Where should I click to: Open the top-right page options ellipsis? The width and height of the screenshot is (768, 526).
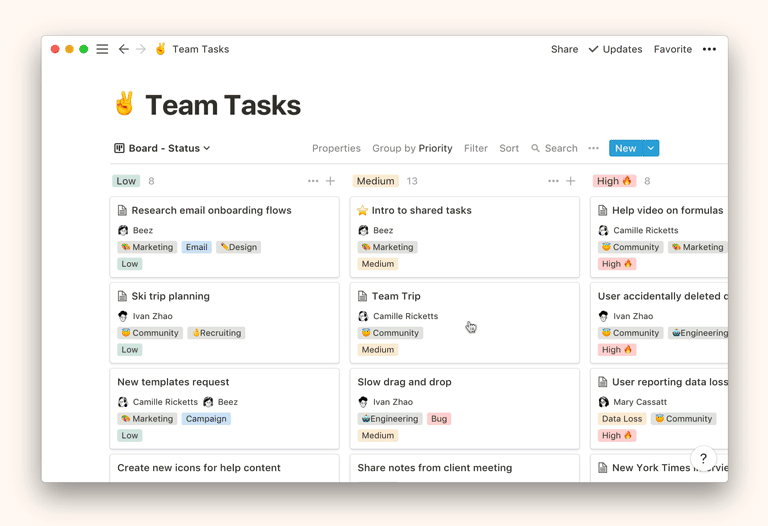pyautogui.click(x=709, y=49)
